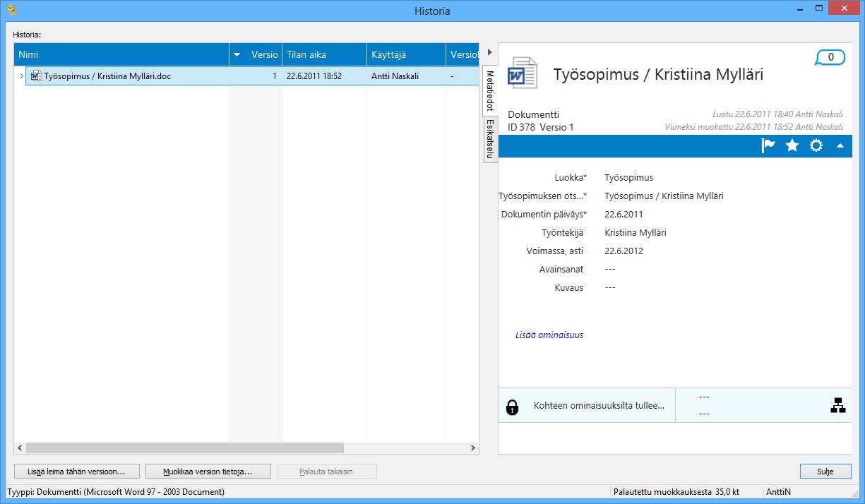This screenshot has width=865, height=504.
Task: Click the padlock permissions icon
Action: [x=513, y=407]
